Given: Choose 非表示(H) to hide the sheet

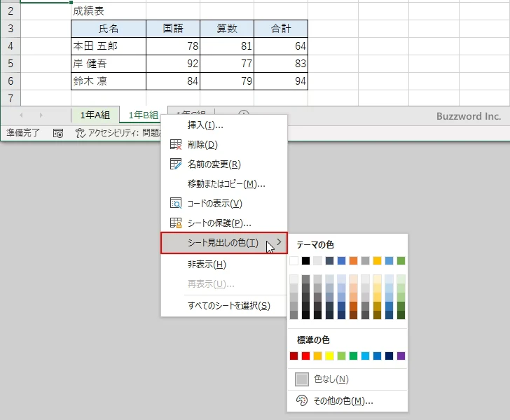Looking at the screenshot, I should pyautogui.click(x=224, y=265).
